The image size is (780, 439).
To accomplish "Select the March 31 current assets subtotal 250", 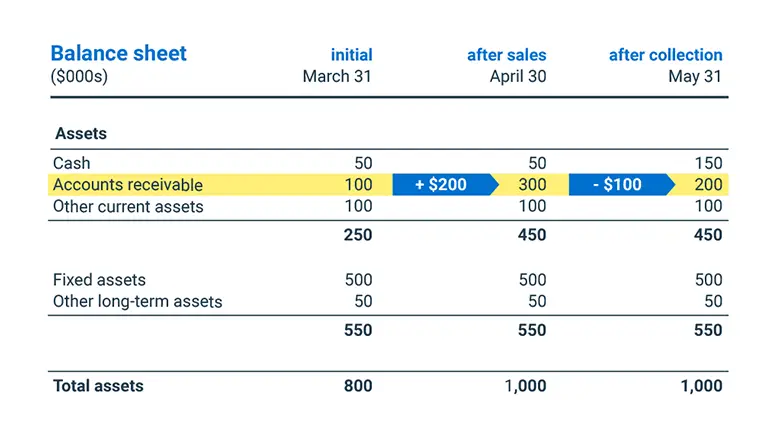I will [358, 235].
